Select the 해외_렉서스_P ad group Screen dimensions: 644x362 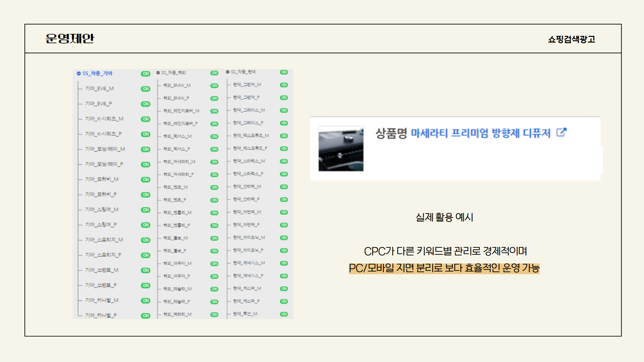click(176, 149)
